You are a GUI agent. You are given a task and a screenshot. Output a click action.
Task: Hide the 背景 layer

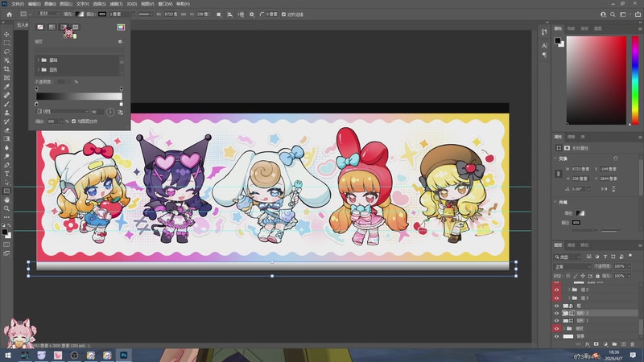click(556, 336)
